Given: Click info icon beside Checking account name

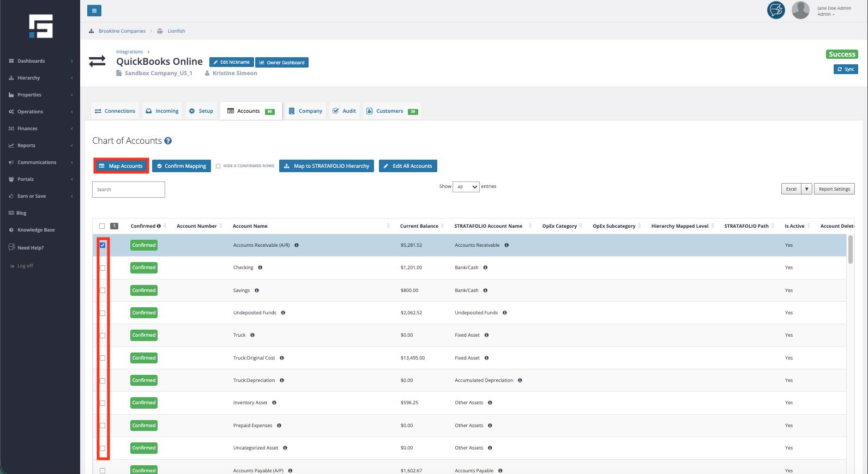Looking at the screenshot, I should (260, 268).
